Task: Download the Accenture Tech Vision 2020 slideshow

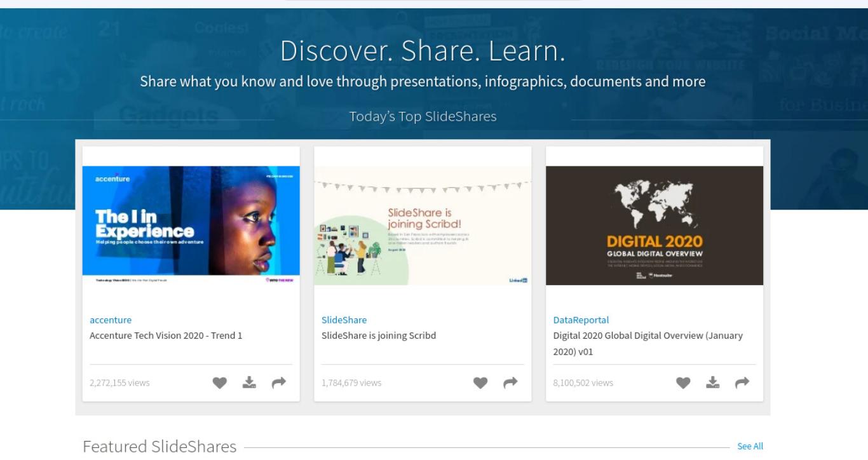Action: click(x=249, y=382)
